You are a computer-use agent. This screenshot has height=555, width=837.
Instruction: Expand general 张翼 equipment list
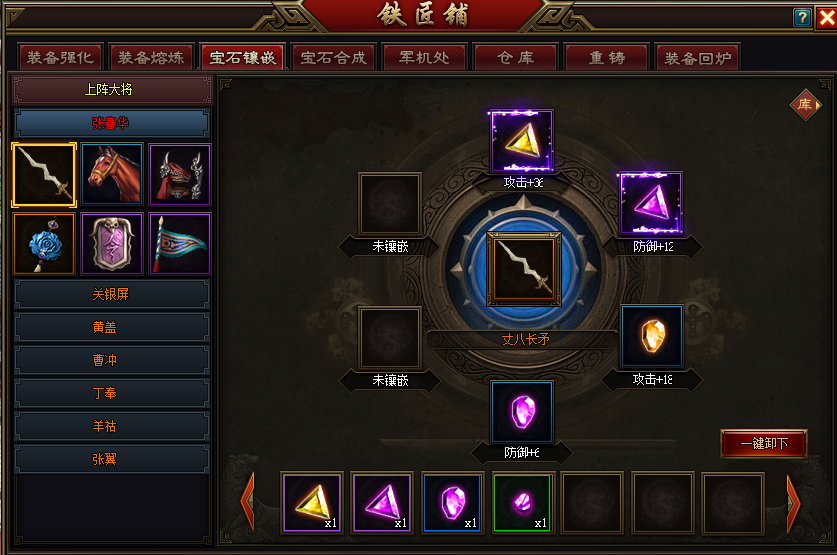coord(112,459)
